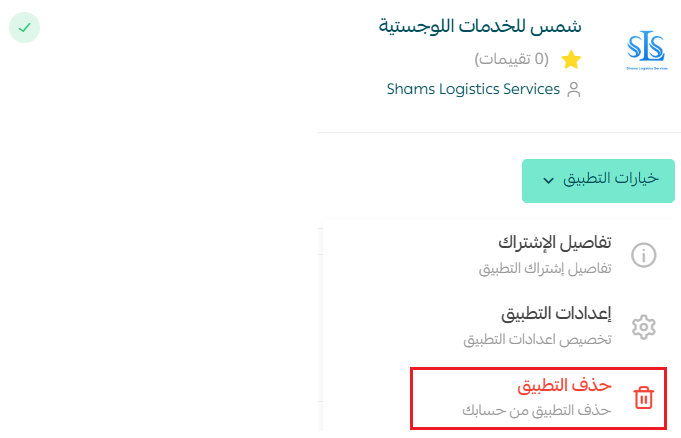Click the تخصيص اعدادات التطبيق description
The image size is (681, 438).
[537, 339]
